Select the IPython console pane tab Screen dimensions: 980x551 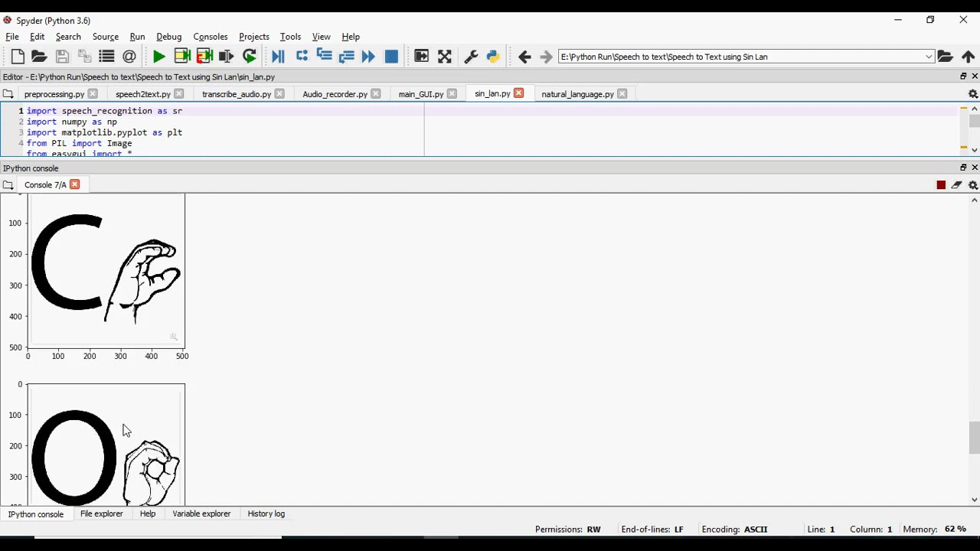point(36,514)
